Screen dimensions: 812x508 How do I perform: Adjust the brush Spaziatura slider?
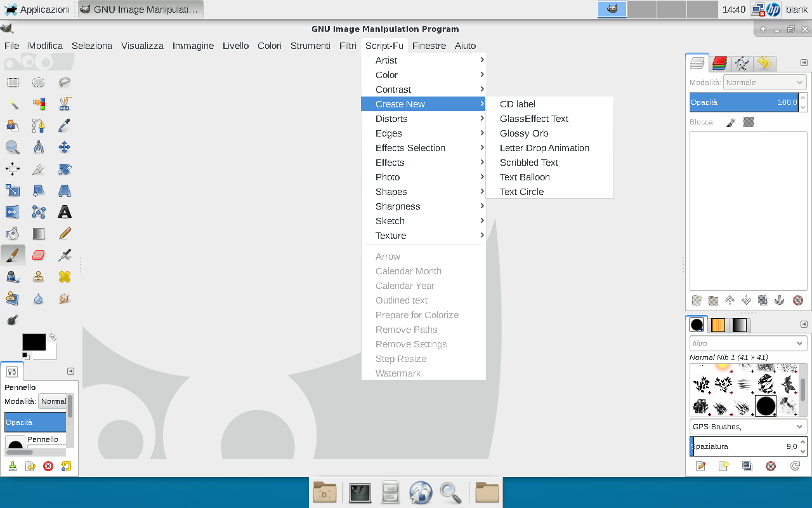point(743,446)
